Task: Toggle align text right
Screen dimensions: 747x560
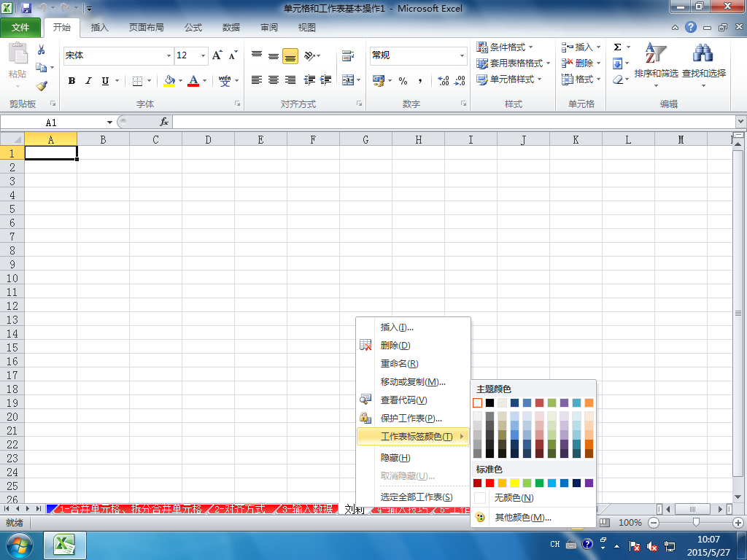Action: pos(290,80)
